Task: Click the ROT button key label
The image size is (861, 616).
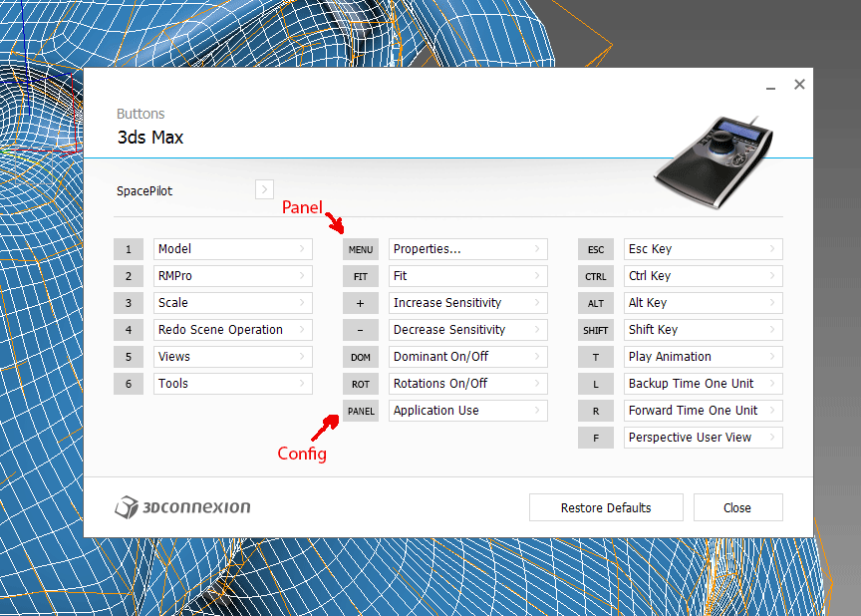Action: [360, 384]
